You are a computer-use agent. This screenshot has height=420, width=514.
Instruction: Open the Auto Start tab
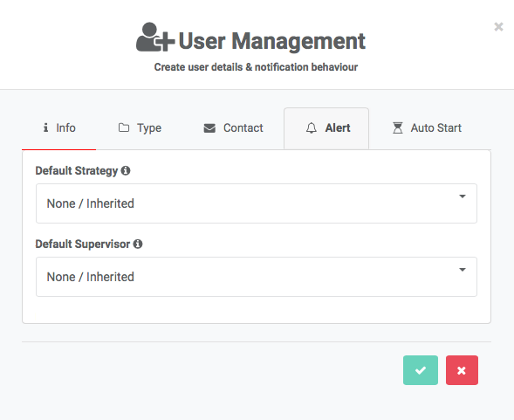(427, 128)
